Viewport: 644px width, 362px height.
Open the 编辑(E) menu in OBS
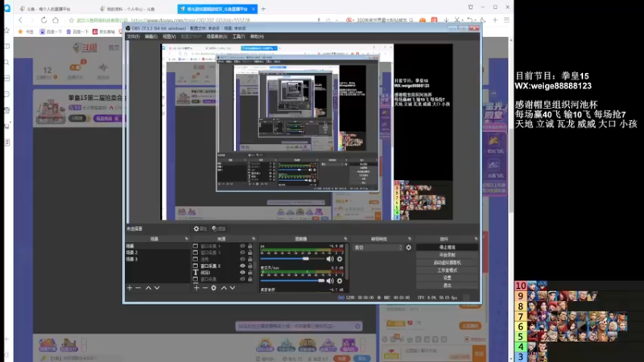[x=151, y=36]
